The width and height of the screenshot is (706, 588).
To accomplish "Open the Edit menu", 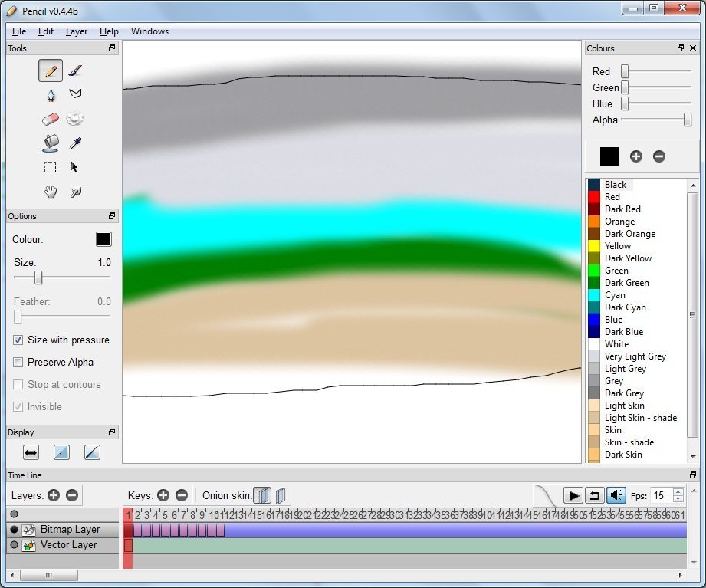I will click(x=45, y=31).
